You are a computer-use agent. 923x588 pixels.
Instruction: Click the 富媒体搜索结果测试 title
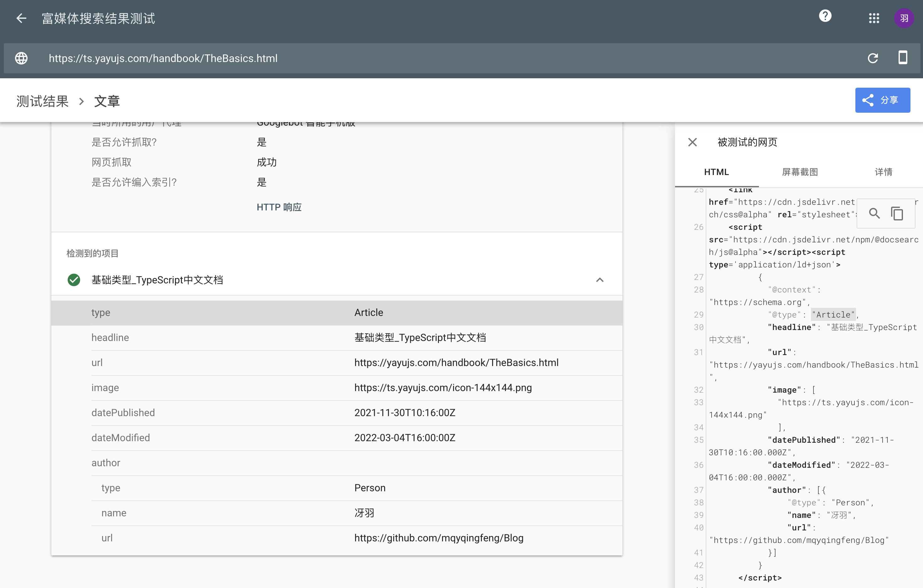98,18
